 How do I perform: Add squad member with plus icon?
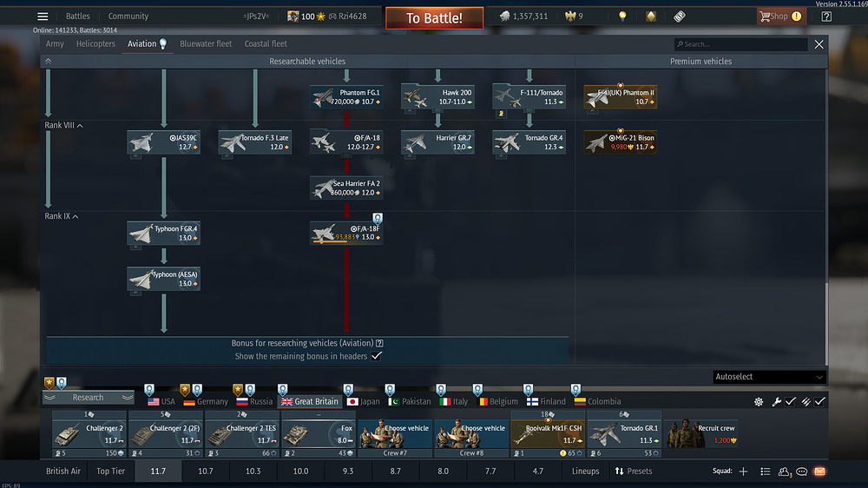point(743,472)
